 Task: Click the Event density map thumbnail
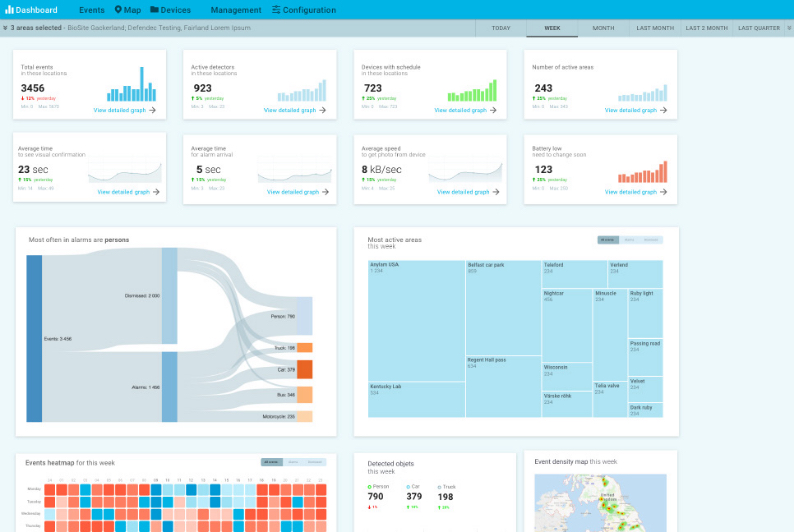601,503
